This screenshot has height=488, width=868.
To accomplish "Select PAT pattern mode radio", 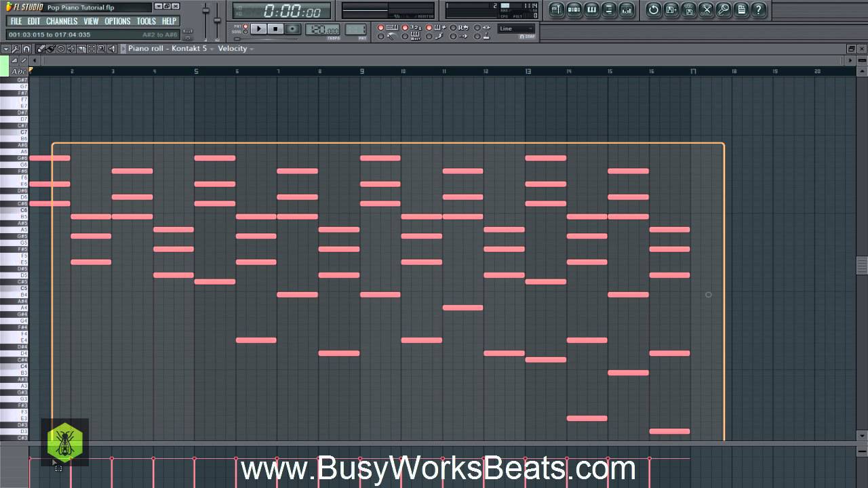I will tap(245, 26).
